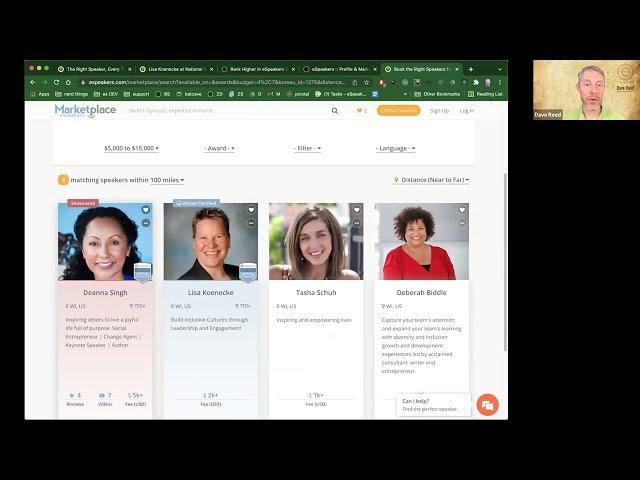Switch to 'Lisa Koenecke at National' tab

175,69
